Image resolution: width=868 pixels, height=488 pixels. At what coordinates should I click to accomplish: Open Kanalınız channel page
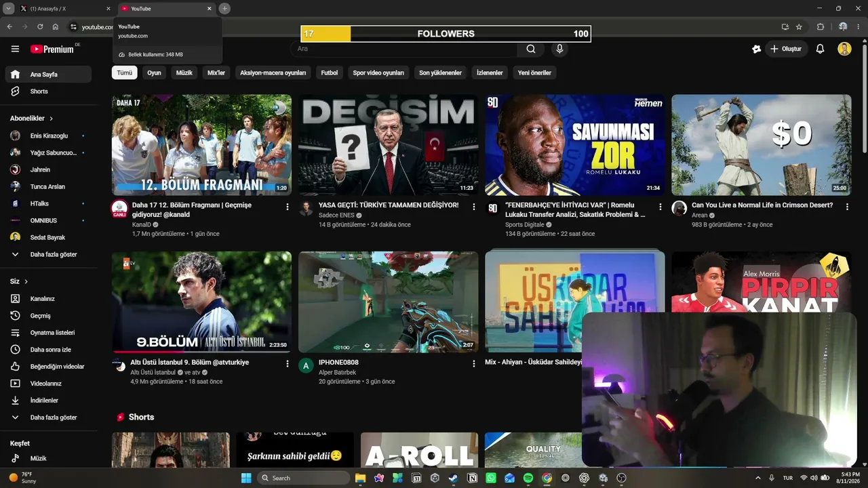point(47,299)
